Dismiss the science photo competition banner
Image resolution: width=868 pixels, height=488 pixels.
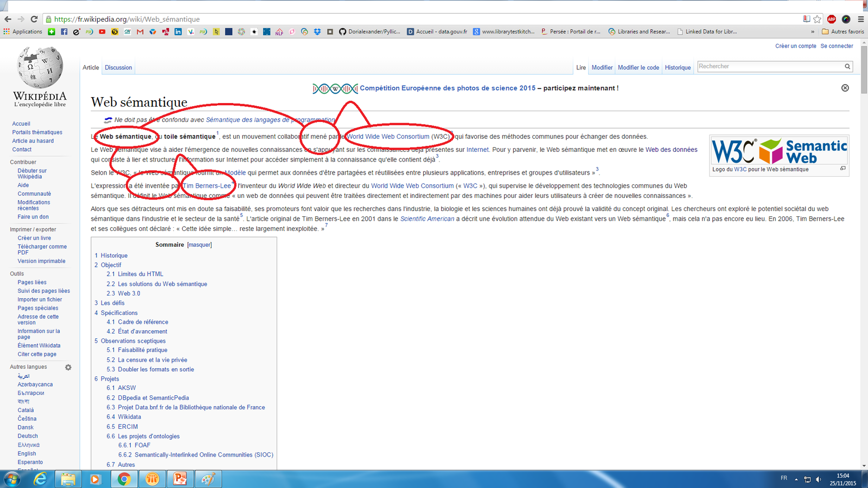[845, 88]
